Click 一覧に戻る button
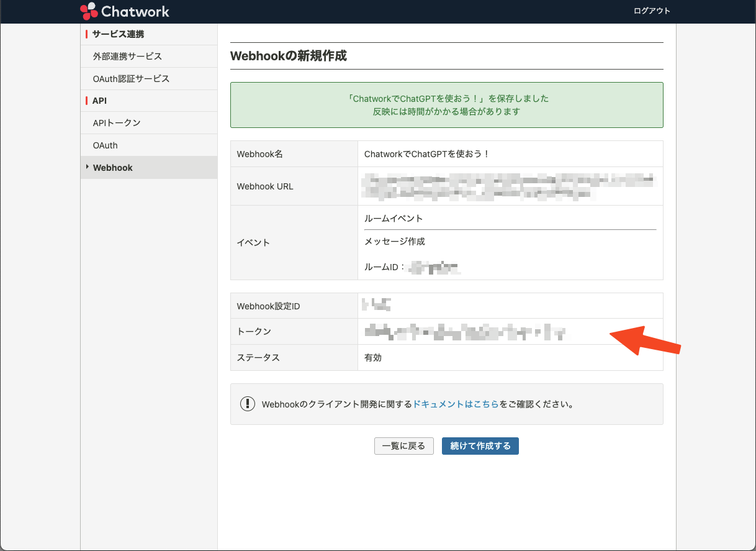This screenshot has width=756, height=551. coord(403,446)
